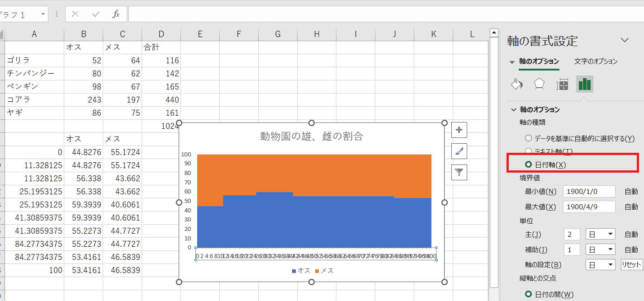
Task: Select 日付軸(X) radio option
Action: tap(528, 165)
